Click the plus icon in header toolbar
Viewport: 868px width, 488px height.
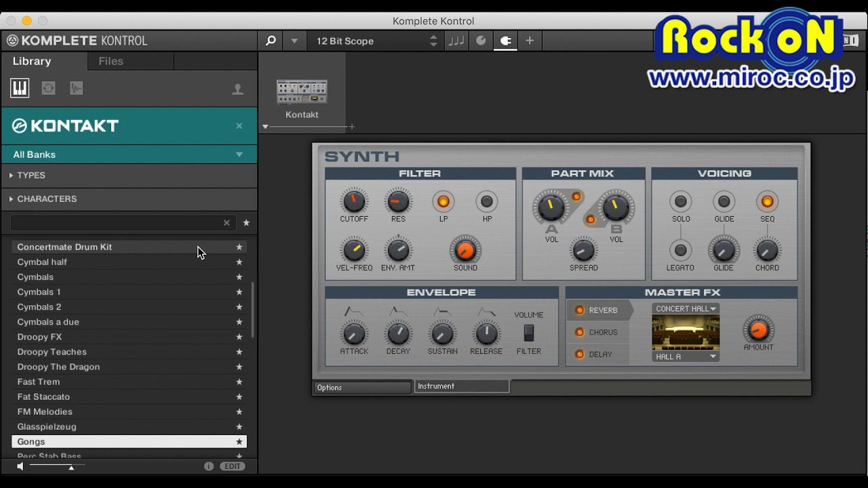pyautogui.click(x=530, y=41)
